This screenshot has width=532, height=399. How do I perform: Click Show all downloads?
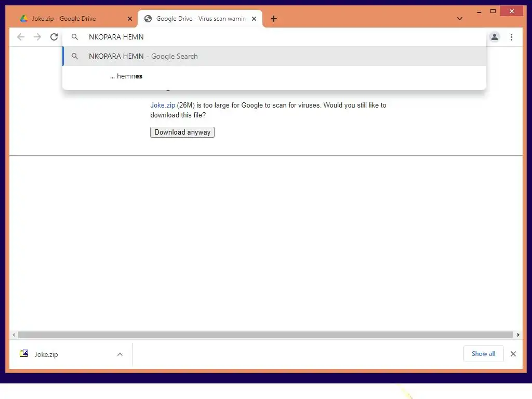[x=484, y=354]
